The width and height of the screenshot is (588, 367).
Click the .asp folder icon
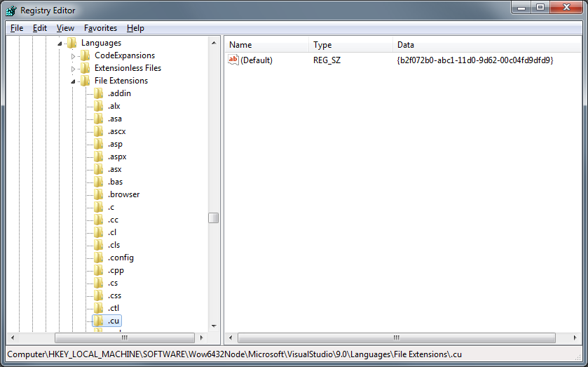[99, 144]
